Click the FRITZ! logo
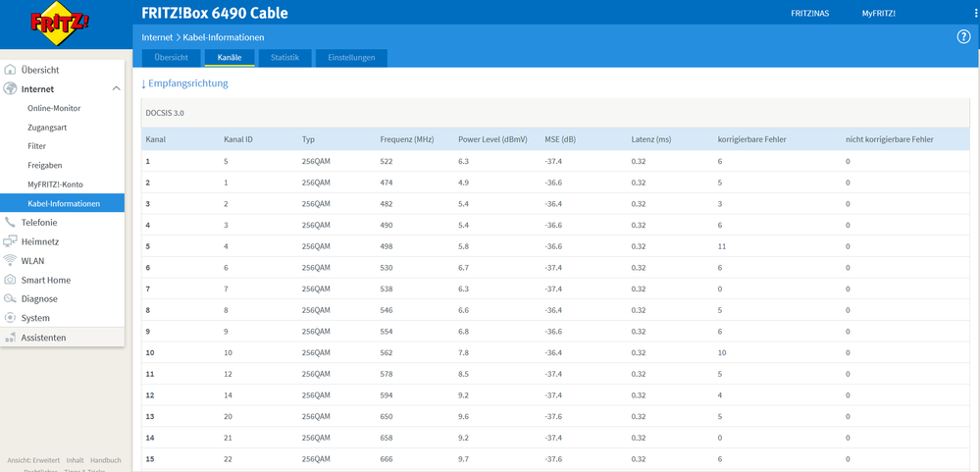Image resolution: width=980 pixels, height=472 pixels. coord(60,25)
